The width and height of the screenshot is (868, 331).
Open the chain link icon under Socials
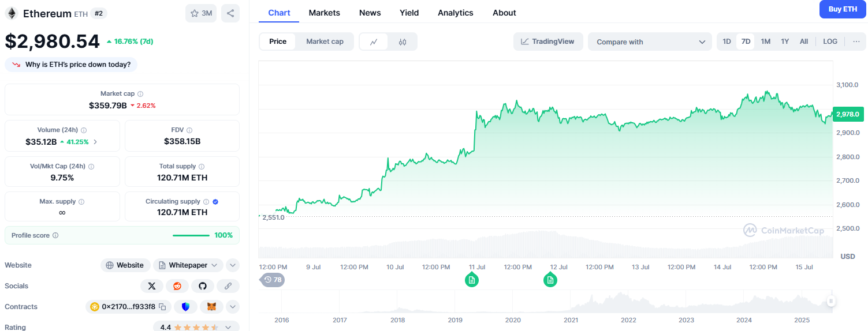point(228,286)
